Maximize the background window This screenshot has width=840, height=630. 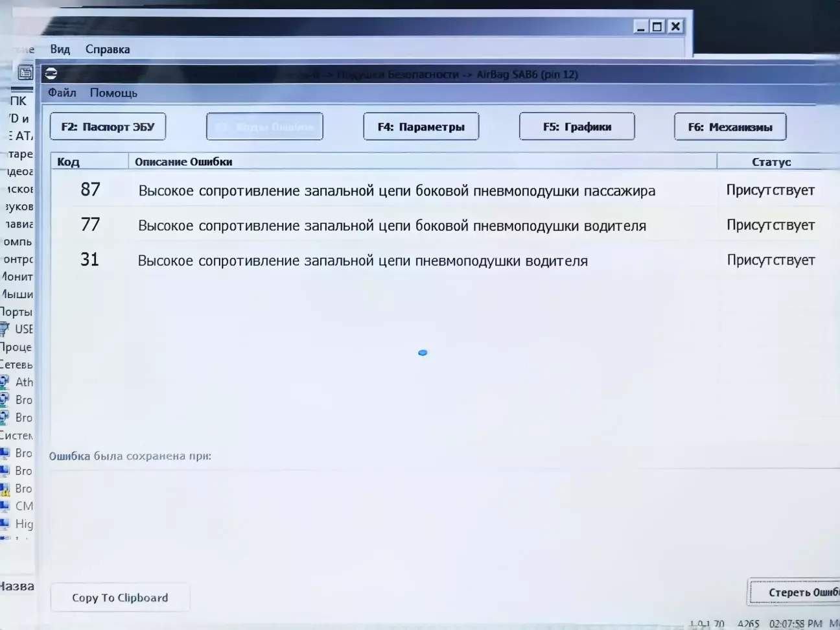pos(657,27)
